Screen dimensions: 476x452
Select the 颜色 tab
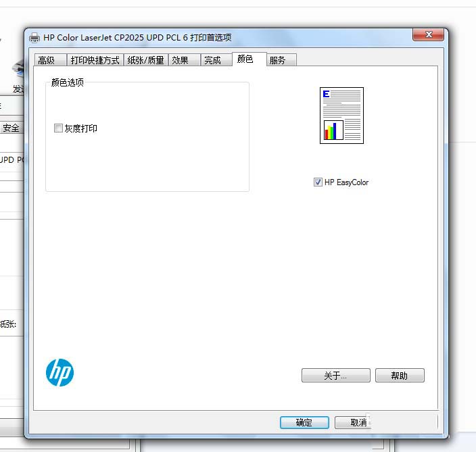click(x=249, y=59)
